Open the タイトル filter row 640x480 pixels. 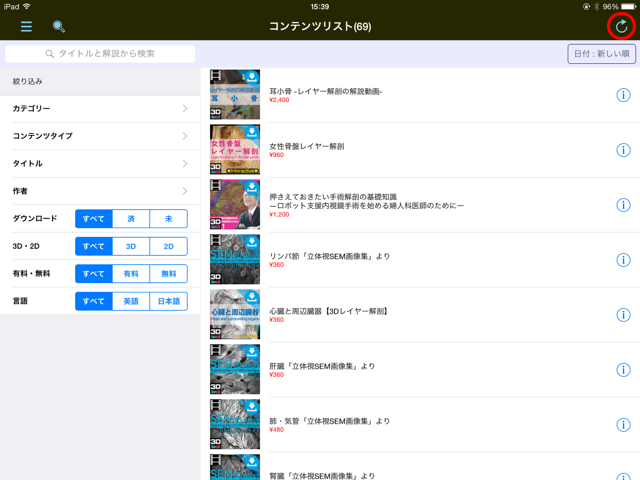coord(100,163)
